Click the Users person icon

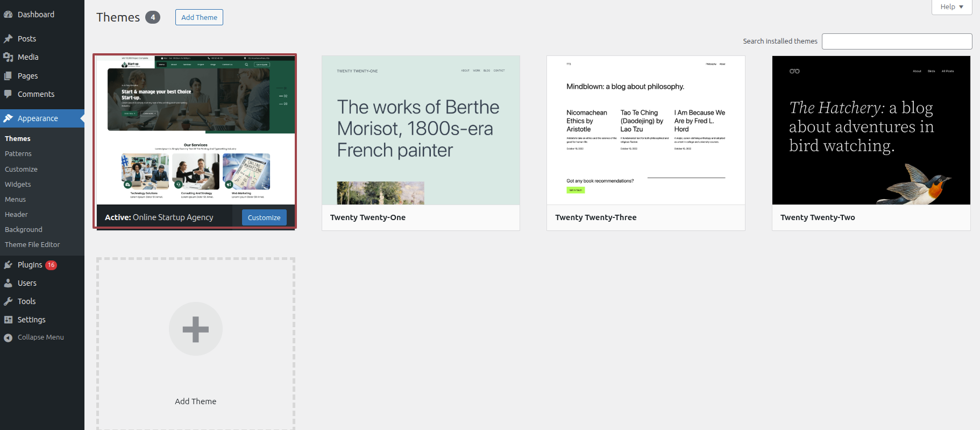[x=8, y=283]
